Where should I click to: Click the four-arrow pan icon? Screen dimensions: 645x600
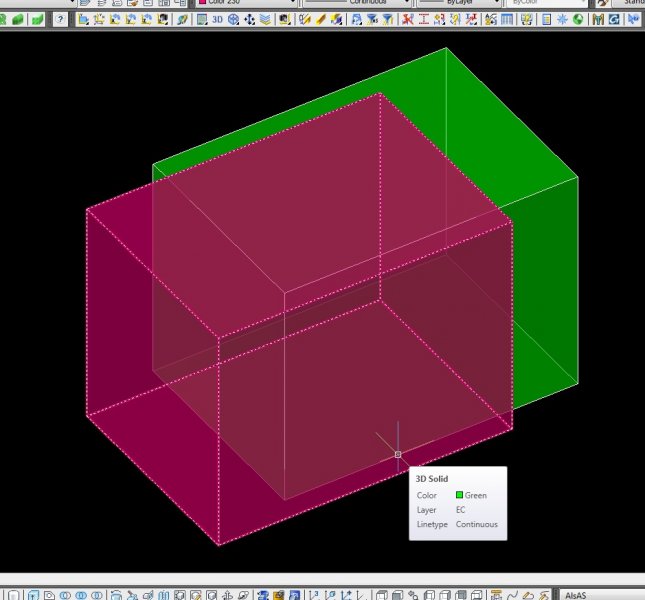point(249,19)
